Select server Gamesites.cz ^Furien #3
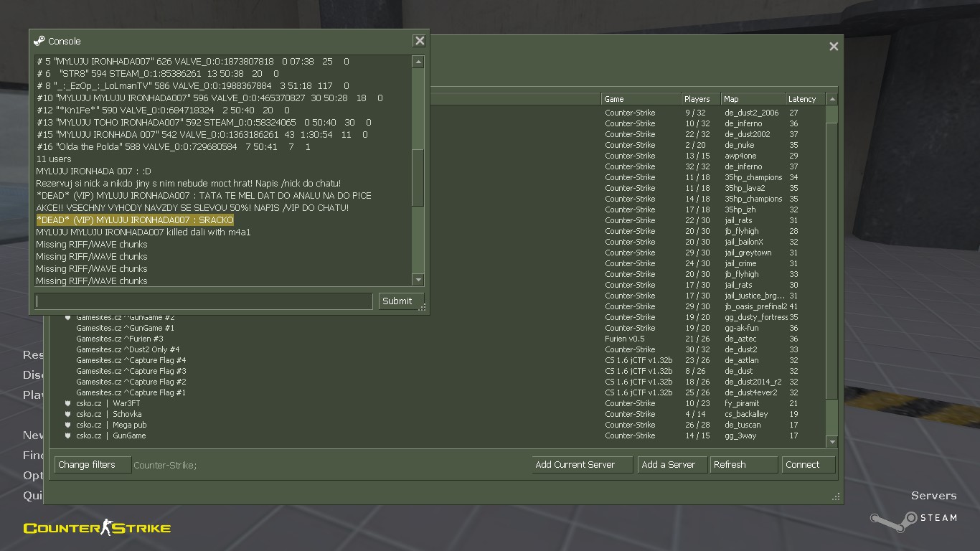This screenshot has height=551, width=980. (119, 339)
